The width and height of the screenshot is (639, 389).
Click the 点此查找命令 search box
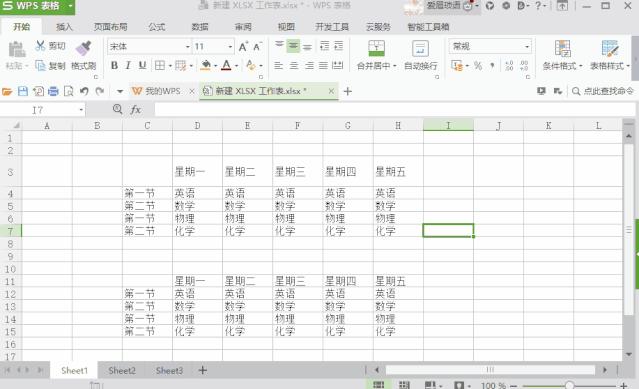click(603, 91)
